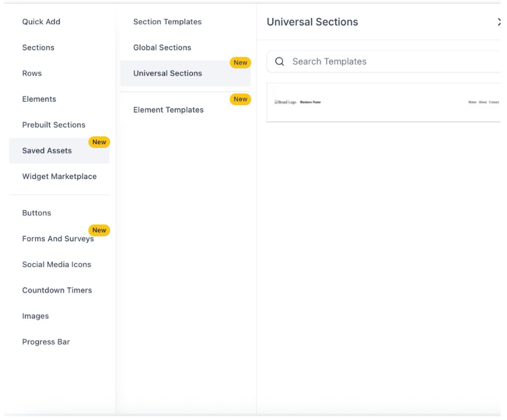Choose Elements from the sidebar

pyautogui.click(x=39, y=99)
